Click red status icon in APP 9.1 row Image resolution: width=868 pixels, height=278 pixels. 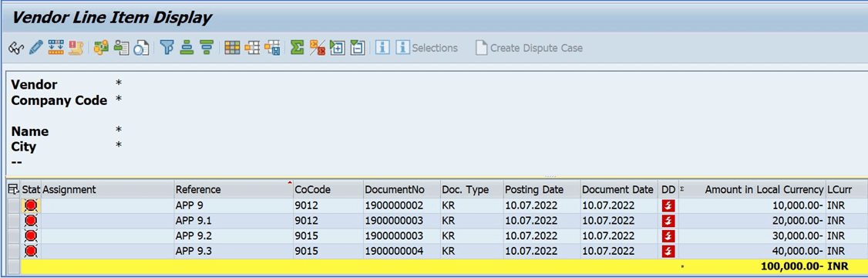[30, 221]
